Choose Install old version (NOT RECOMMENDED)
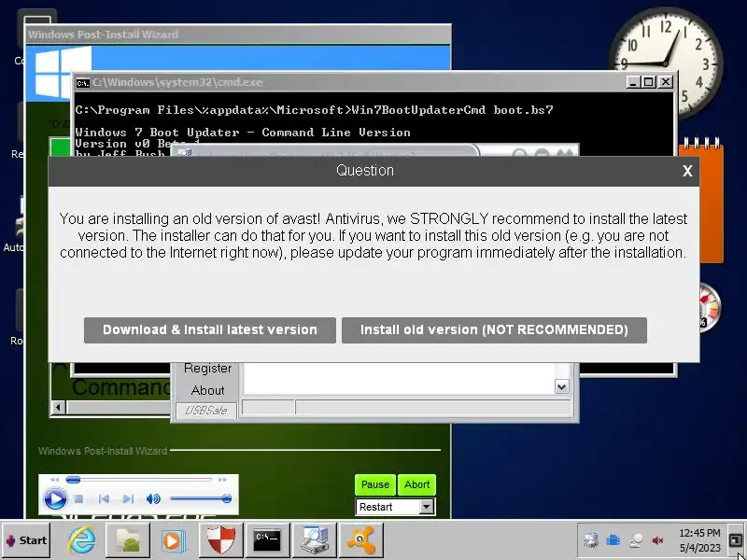The height and width of the screenshot is (560, 747). point(494,330)
